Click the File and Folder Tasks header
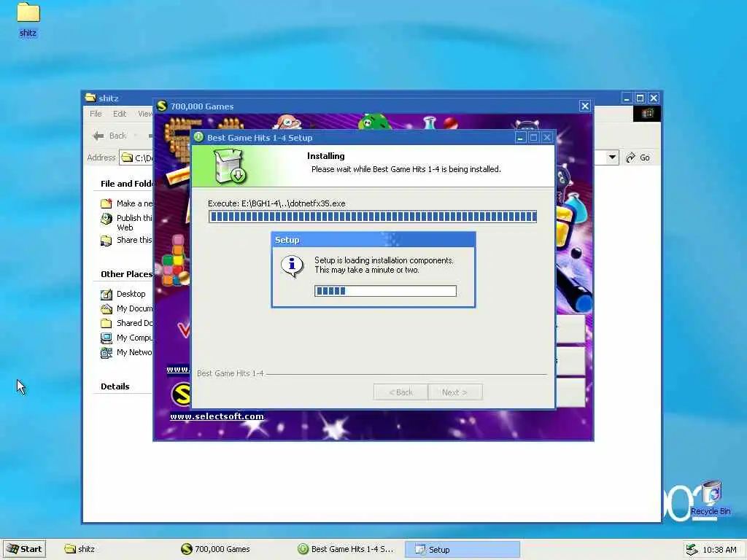Screen dimensions: 747x560 point(126,184)
